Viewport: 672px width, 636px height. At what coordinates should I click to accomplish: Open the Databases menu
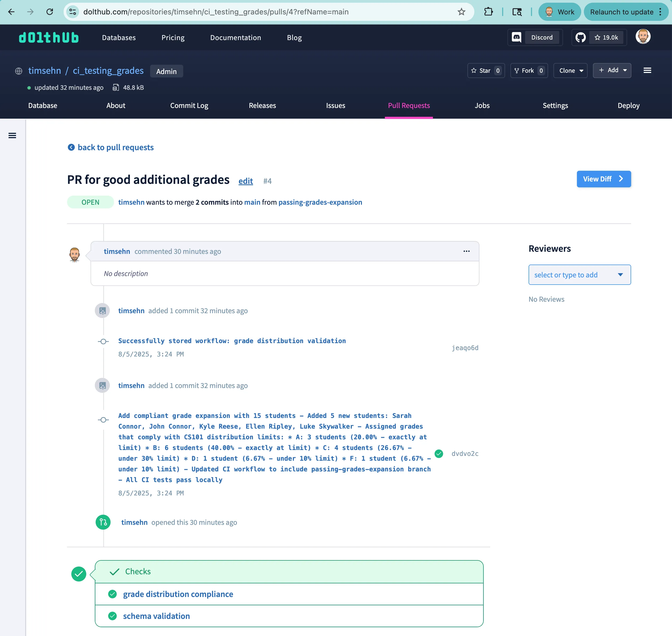pyautogui.click(x=119, y=38)
